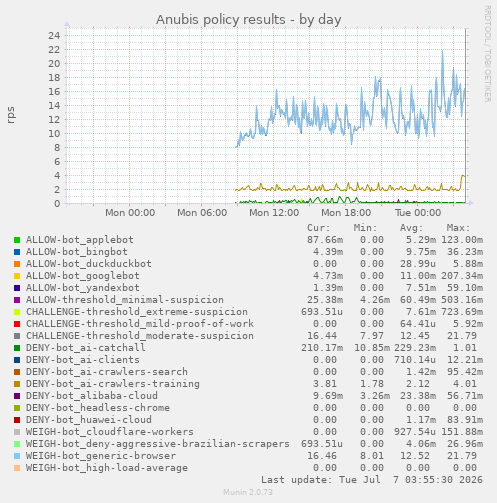Click googlebot's max value 207.34m
The width and height of the screenshot is (497, 503).
click(x=462, y=276)
